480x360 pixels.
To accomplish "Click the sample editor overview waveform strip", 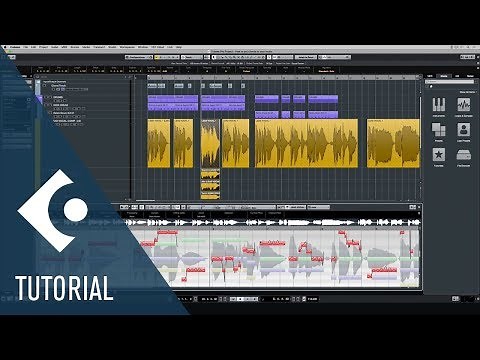I will 273,222.
